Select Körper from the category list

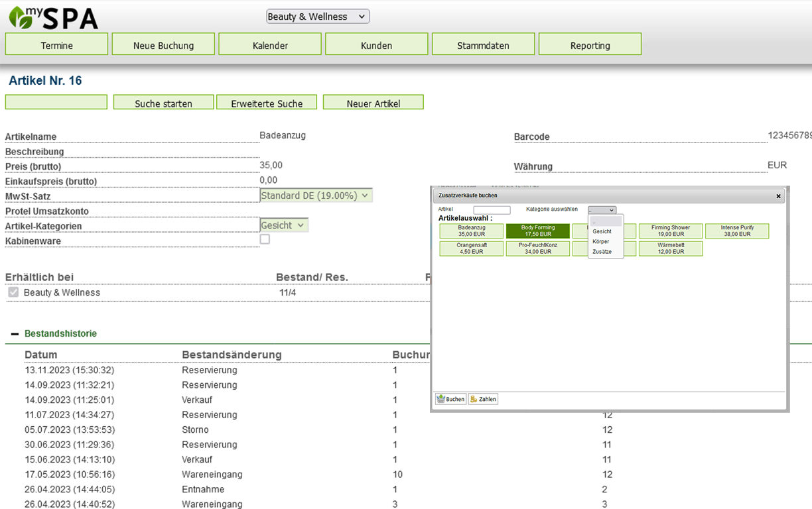pyautogui.click(x=601, y=241)
